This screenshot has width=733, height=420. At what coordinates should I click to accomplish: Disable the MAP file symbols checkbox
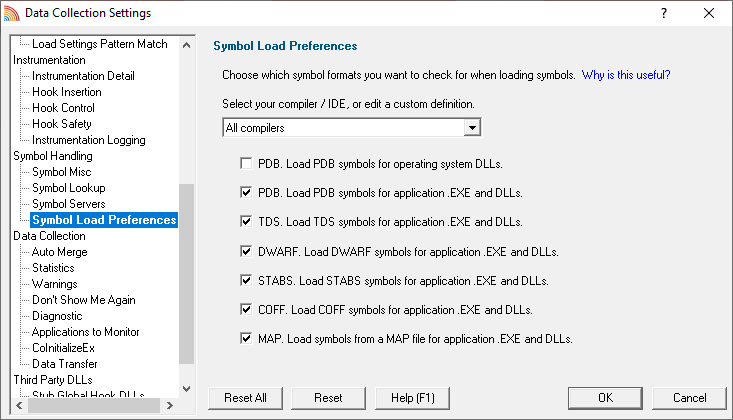pyautogui.click(x=246, y=338)
